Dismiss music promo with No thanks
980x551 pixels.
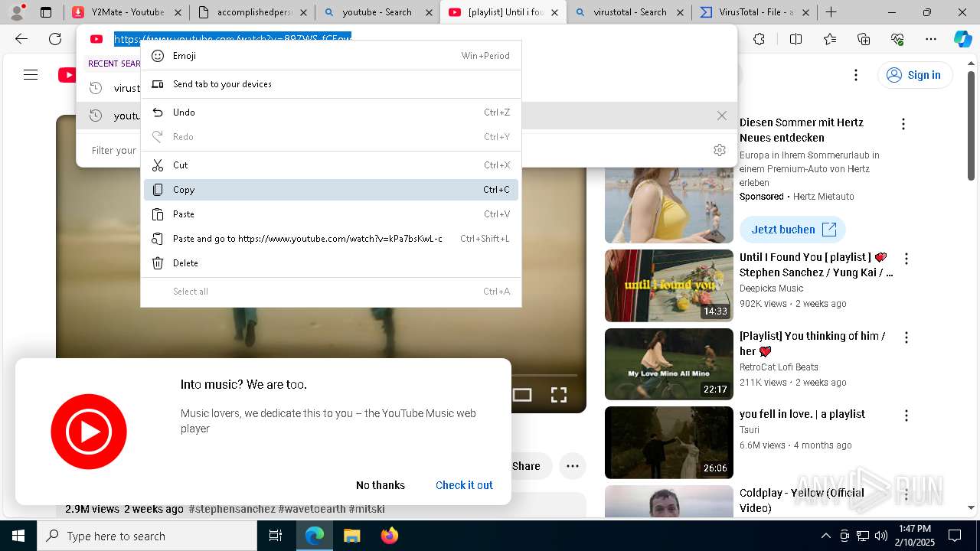(381, 485)
